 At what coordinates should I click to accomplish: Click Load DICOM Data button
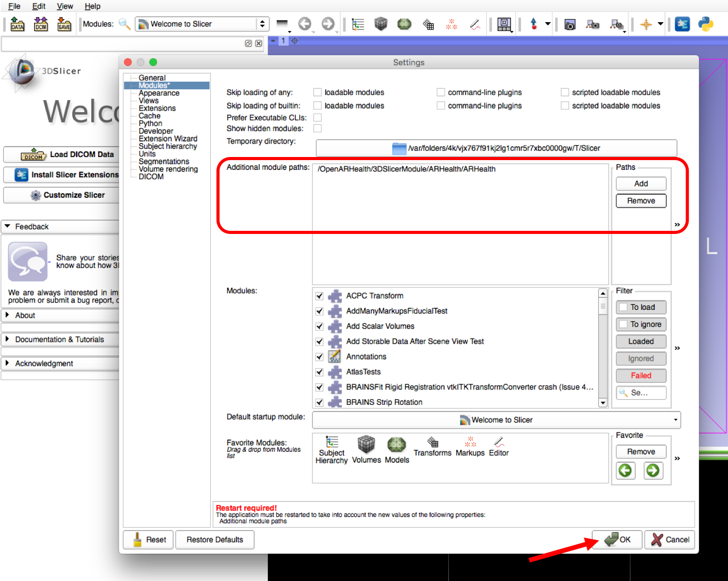[x=61, y=154]
